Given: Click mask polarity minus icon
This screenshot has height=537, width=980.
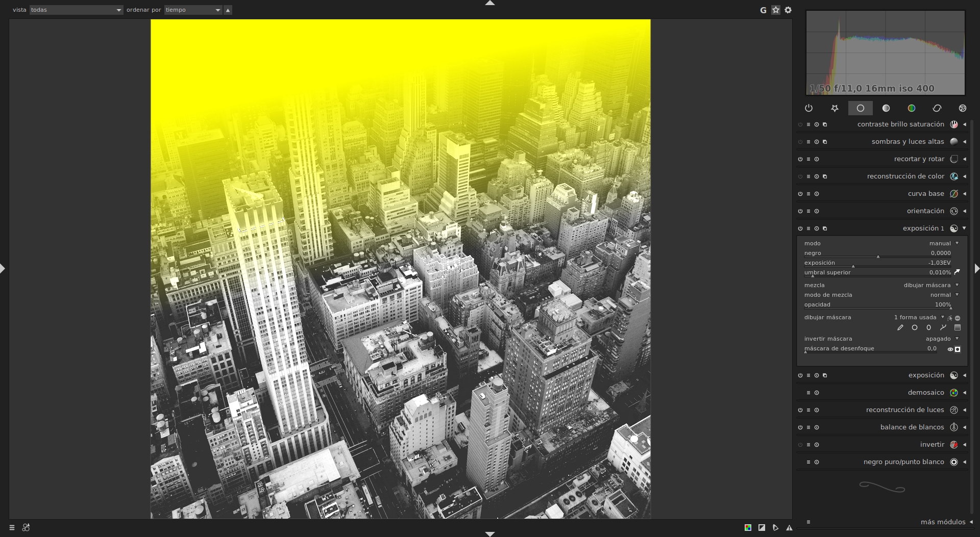Looking at the screenshot, I should coord(958,318).
